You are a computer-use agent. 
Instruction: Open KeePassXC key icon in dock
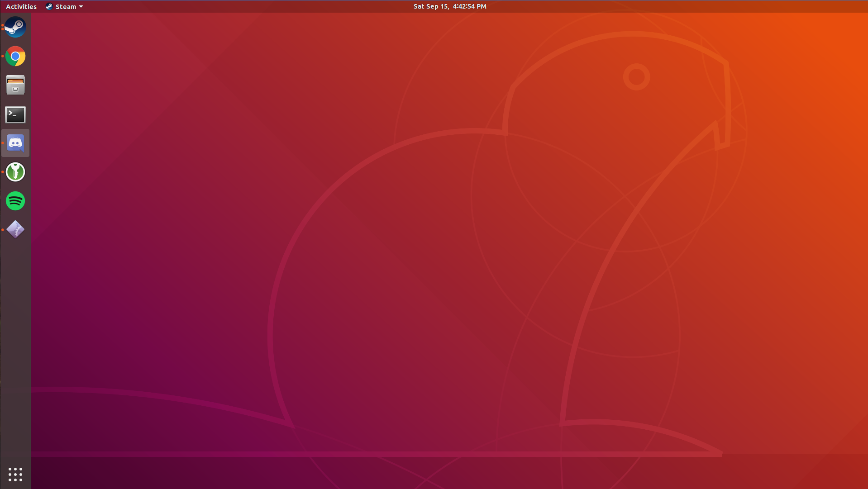pyautogui.click(x=15, y=172)
